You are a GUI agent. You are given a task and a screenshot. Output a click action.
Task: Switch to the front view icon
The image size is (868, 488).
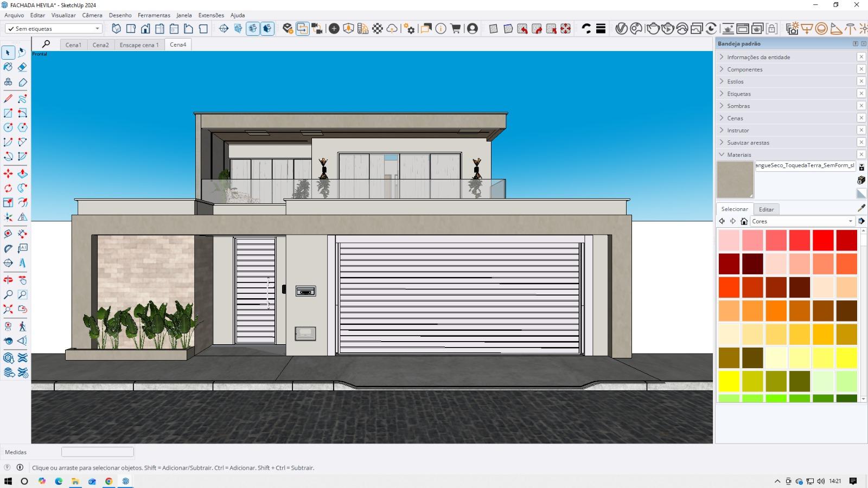pyautogui.click(x=145, y=29)
